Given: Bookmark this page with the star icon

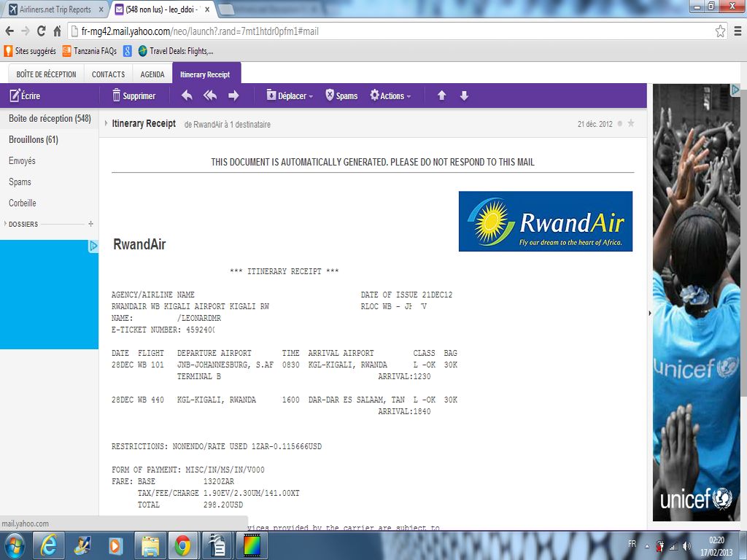Looking at the screenshot, I should [x=720, y=31].
